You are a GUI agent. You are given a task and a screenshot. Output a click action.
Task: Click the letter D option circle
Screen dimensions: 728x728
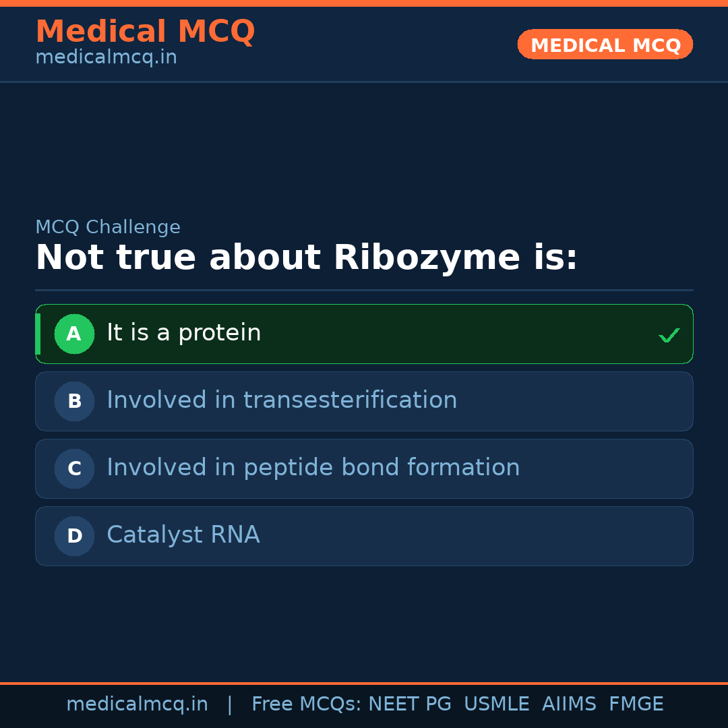click(74, 536)
